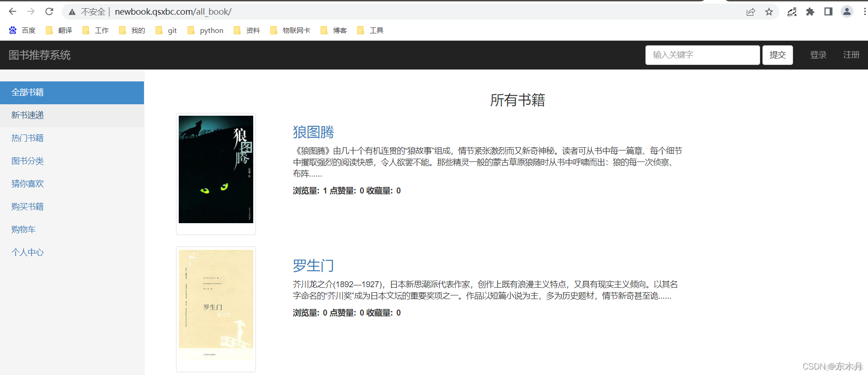Screen dimensions: 868x375
Task: Open the 物联网卡 bookmark folder
Action: point(290,30)
